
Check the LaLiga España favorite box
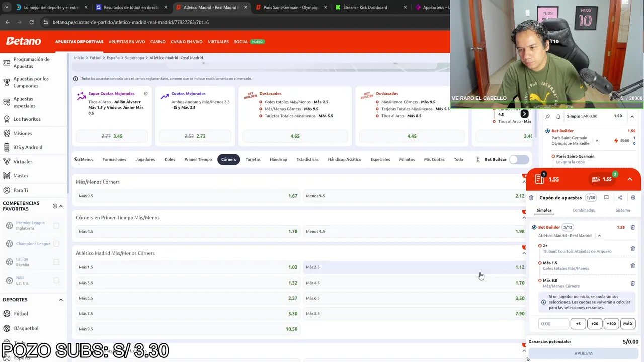(x=56, y=262)
